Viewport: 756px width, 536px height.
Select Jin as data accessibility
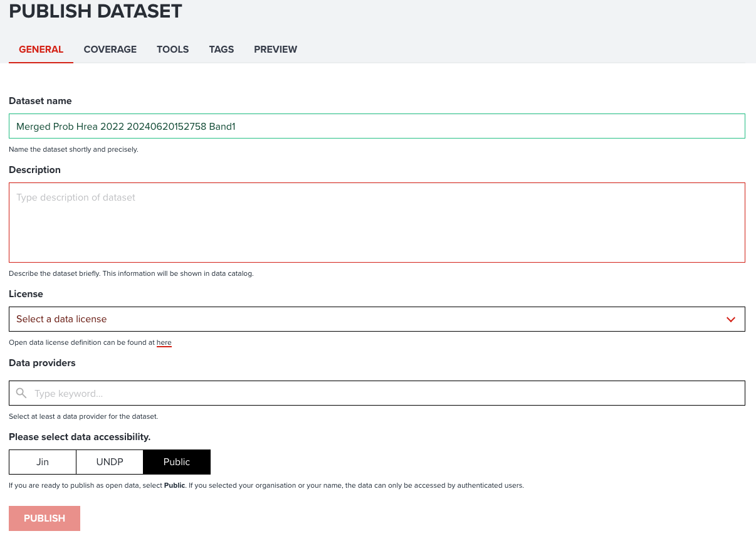point(42,461)
